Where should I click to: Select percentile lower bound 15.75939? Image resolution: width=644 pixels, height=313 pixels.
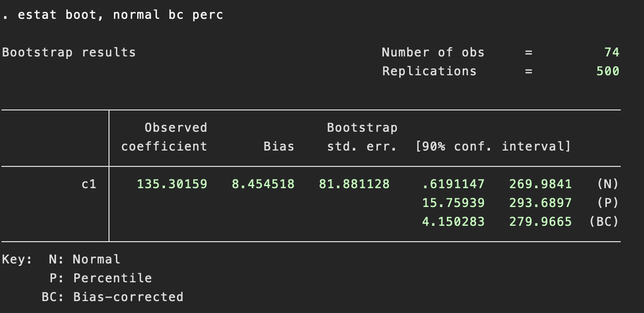(453, 203)
